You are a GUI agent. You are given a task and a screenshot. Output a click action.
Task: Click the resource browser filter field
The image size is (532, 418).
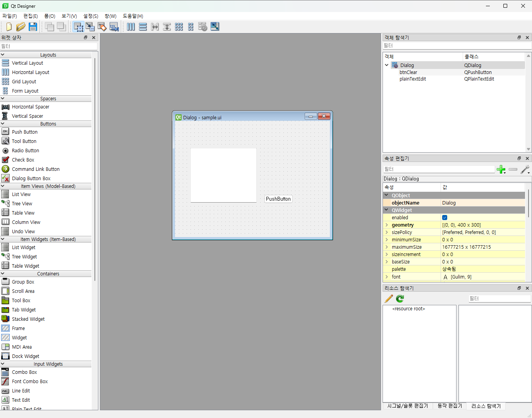499,299
